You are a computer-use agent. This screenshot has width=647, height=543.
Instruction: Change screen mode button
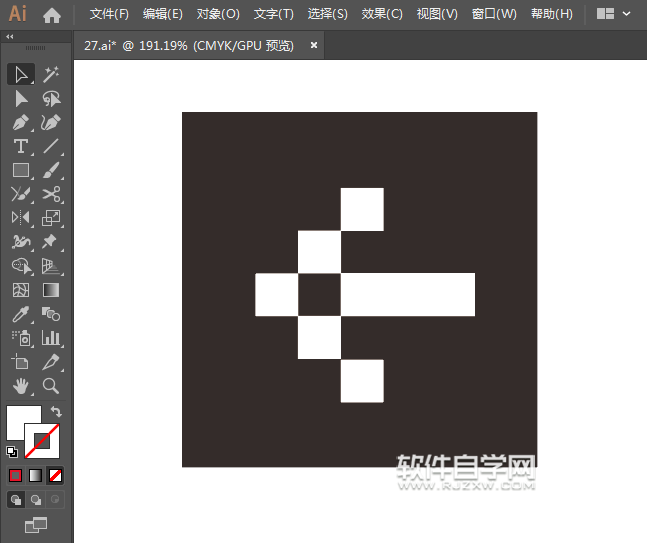tap(36, 525)
